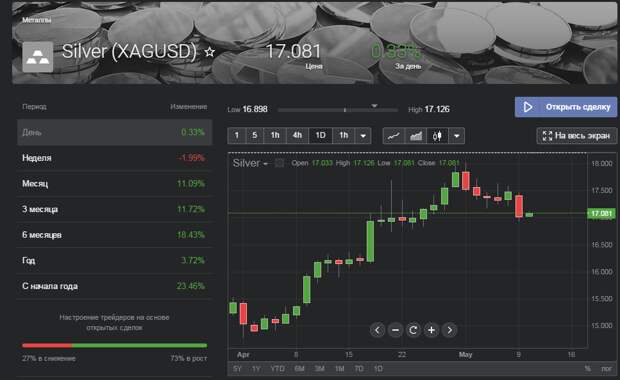Move chart right with arrow icon
The height and width of the screenshot is (380, 620).
450,330
